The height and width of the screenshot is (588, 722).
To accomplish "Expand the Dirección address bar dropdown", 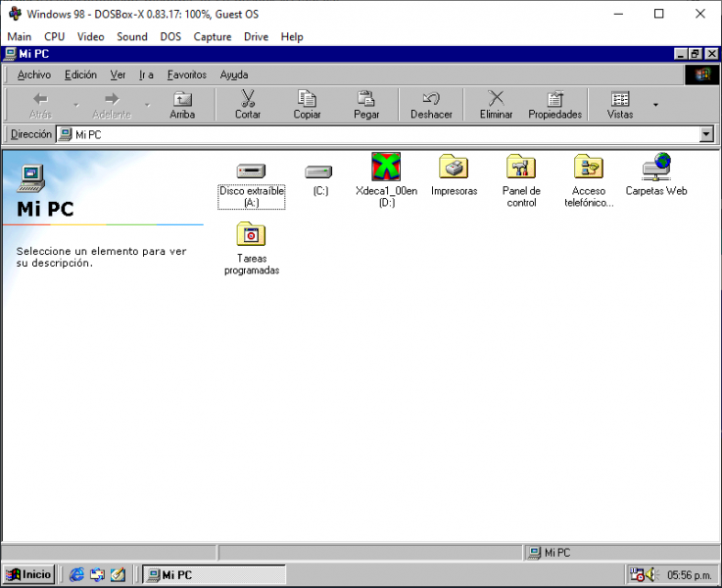I will click(x=706, y=134).
